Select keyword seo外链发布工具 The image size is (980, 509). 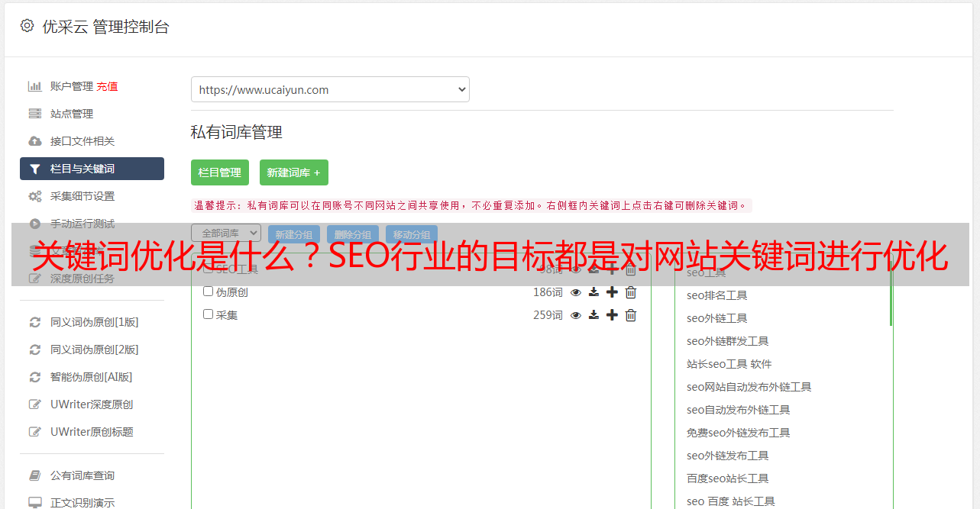727,456
